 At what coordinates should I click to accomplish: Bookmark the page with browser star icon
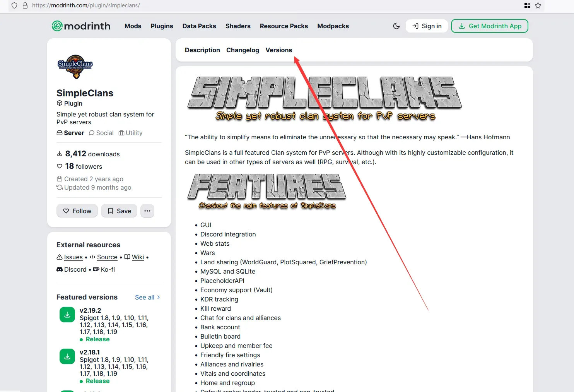538,5
